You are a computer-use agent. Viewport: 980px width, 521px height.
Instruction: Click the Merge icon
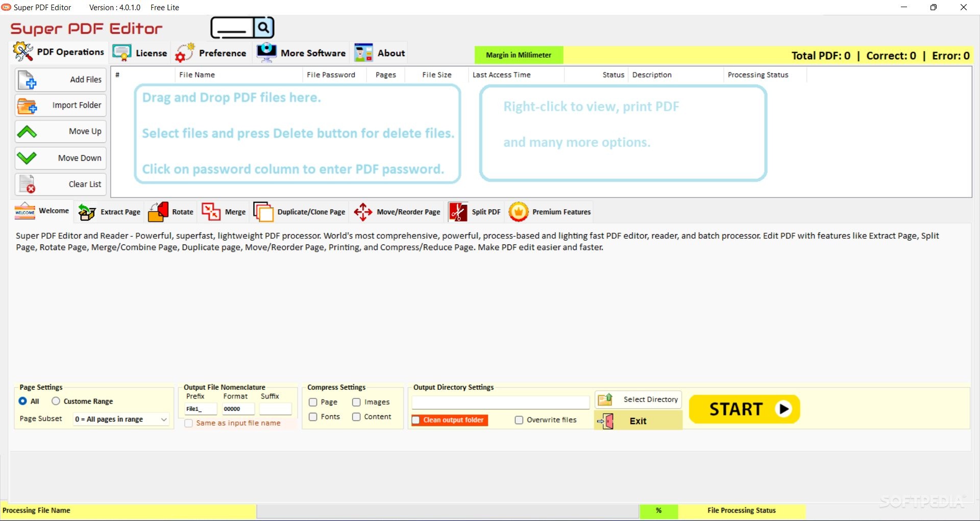211,211
